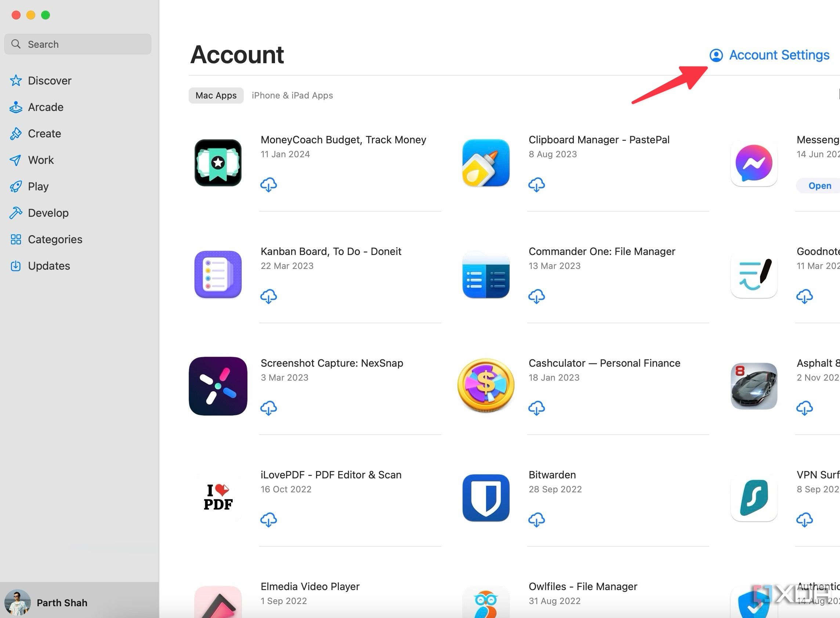Click the Commander One File Manager download icon
The image size is (840, 618).
[x=536, y=296]
